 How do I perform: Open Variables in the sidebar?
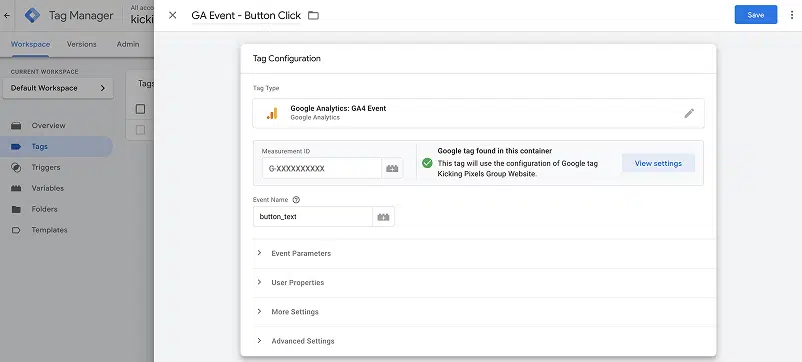point(57,188)
